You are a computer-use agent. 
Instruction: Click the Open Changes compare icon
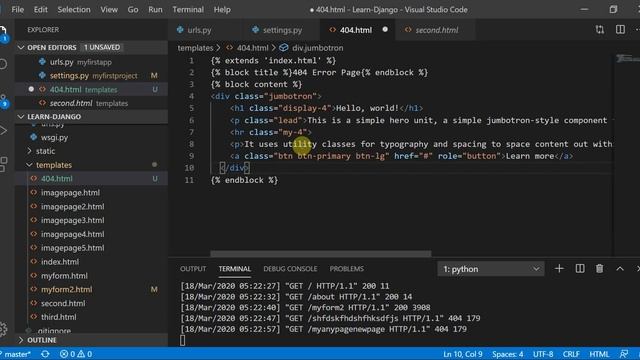pyautogui.click(x=600, y=29)
